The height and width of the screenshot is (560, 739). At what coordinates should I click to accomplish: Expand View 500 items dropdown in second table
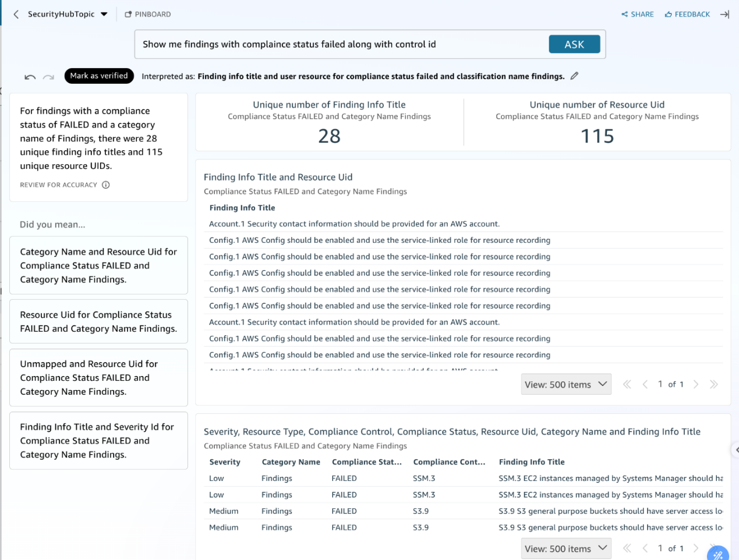point(565,548)
